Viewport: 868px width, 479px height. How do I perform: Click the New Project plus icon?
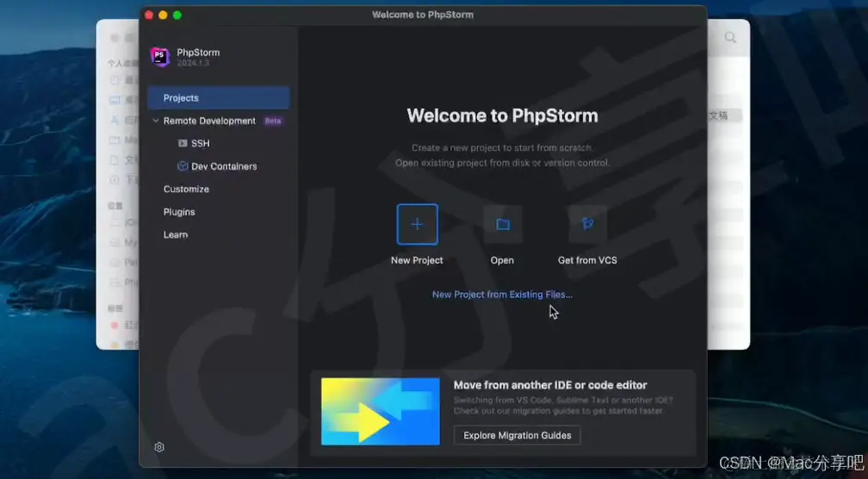point(417,224)
